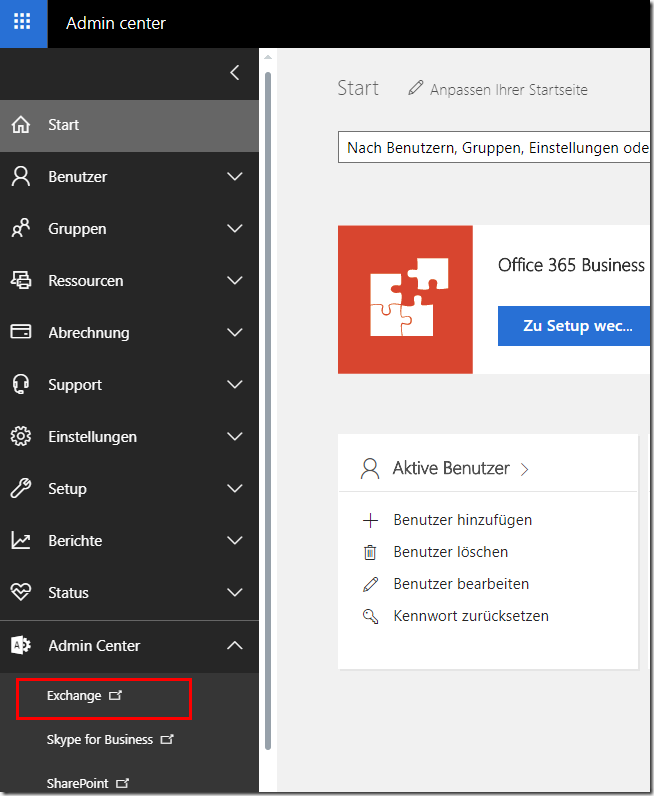This screenshot has width=654, height=796.
Task: Click the Support headset icon
Action: [x=20, y=385]
